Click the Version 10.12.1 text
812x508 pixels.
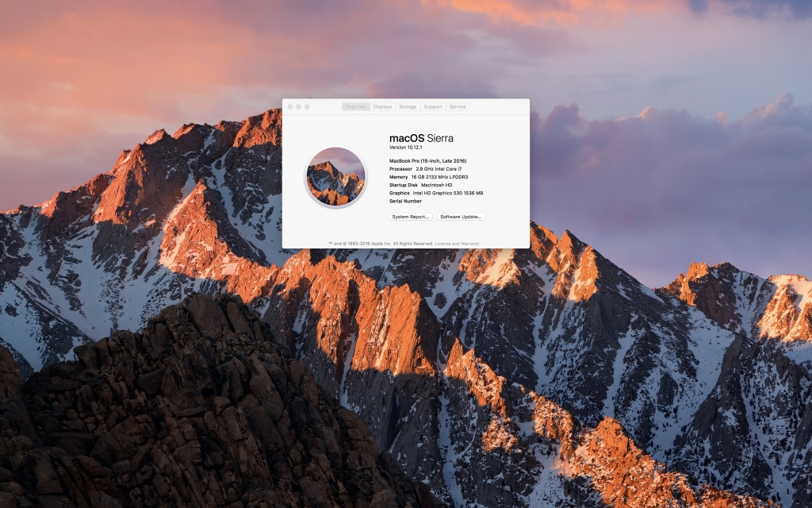pyautogui.click(x=405, y=148)
